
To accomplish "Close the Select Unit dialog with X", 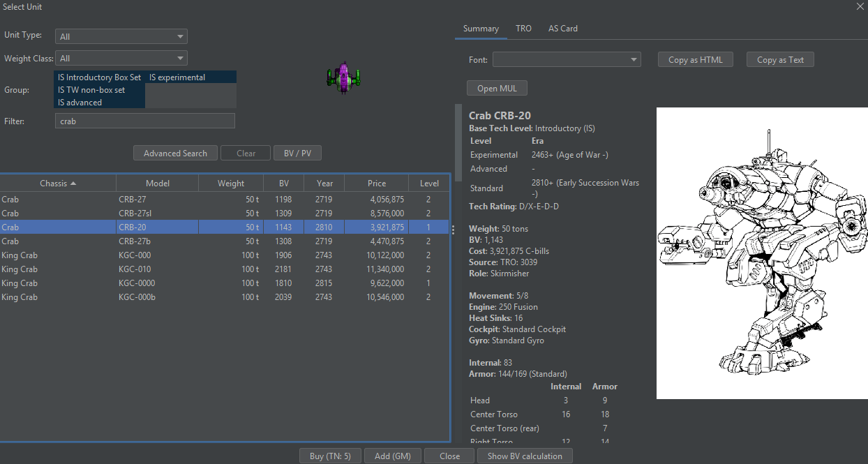I will click(x=860, y=6).
